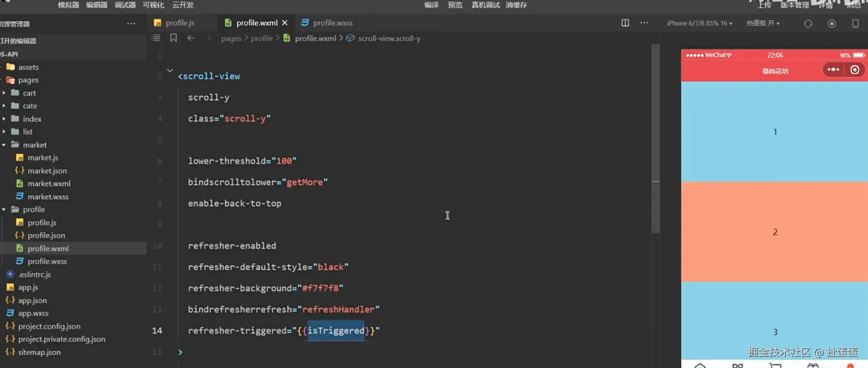The image size is (868, 368).
Task: Open app.wxss in the file tree
Action: pos(33,313)
